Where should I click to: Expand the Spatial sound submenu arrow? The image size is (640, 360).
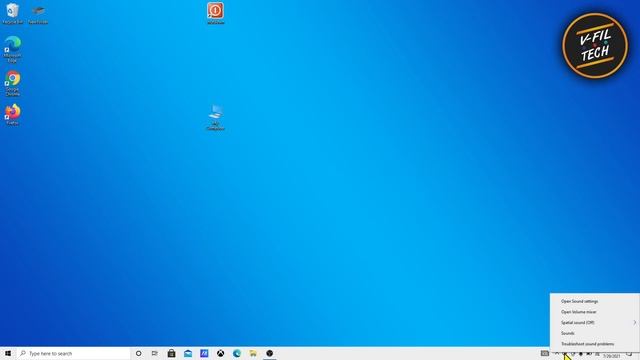pyautogui.click(x=635, y=322)
